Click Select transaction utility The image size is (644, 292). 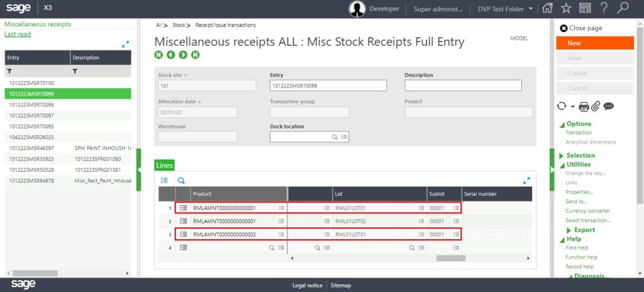point(588,220)
